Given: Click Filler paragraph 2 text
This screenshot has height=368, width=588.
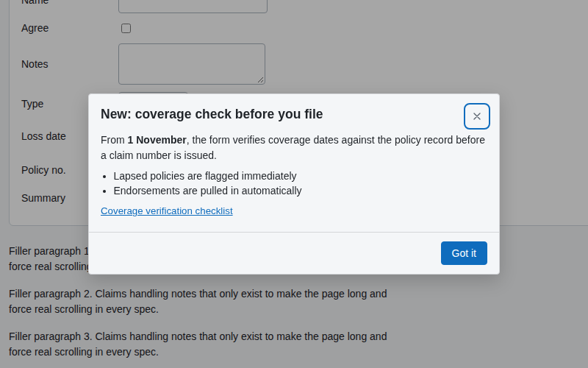Looking at the screenshot, I should [x=198, y=302].
